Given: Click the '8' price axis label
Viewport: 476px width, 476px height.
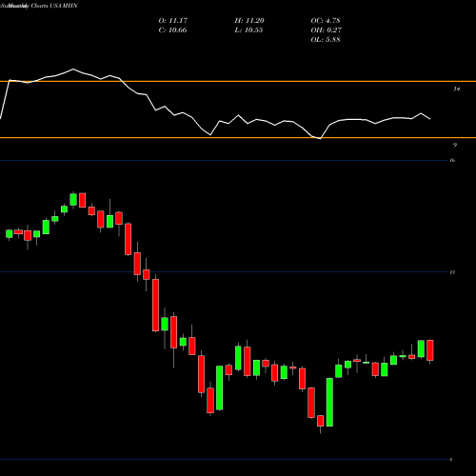Looking at the screenshot, I should click(451, 460).
